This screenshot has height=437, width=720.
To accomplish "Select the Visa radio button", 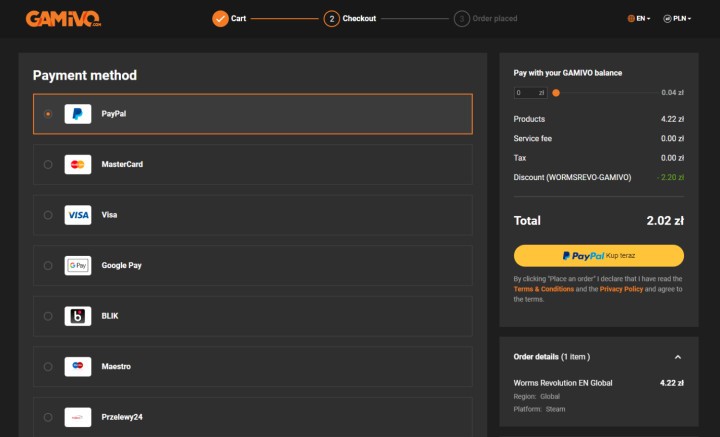I will (x=48, y=215).
